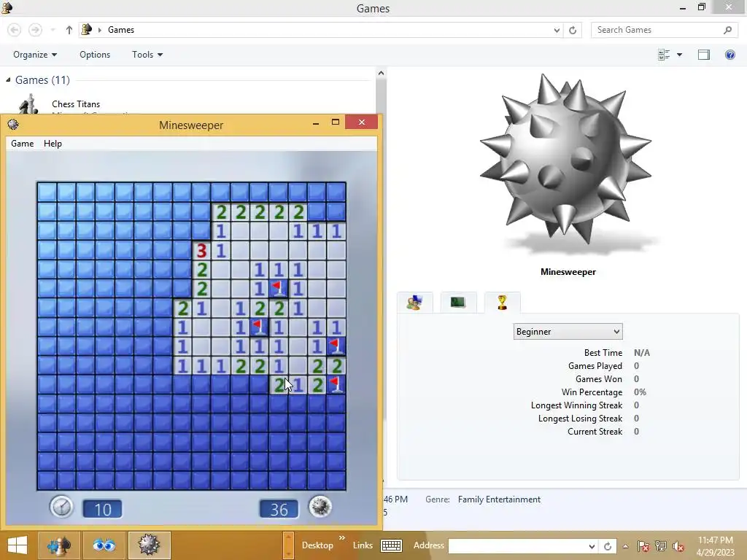Click the scroll up arrow of games list
The width and height of the screenshot is (747, 560).
click(381, 74)
